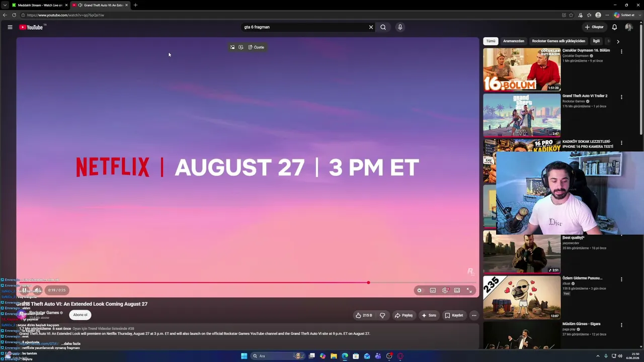Open player settings gear
The width and height of the screenshot is (644, 362).
coord(445,290)
